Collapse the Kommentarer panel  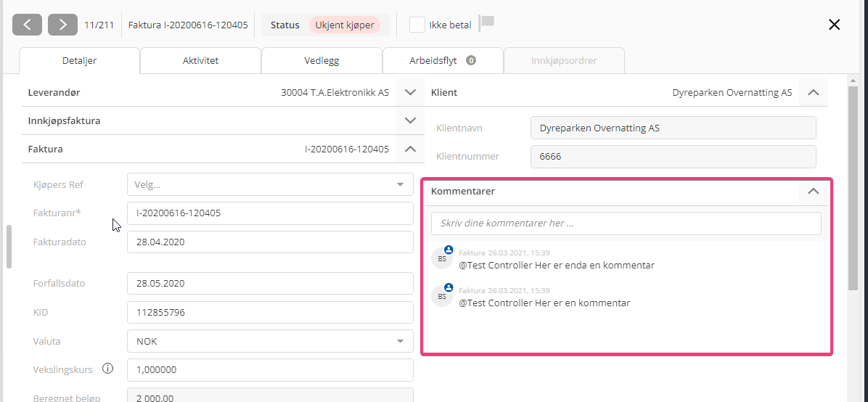click(813, 192)
